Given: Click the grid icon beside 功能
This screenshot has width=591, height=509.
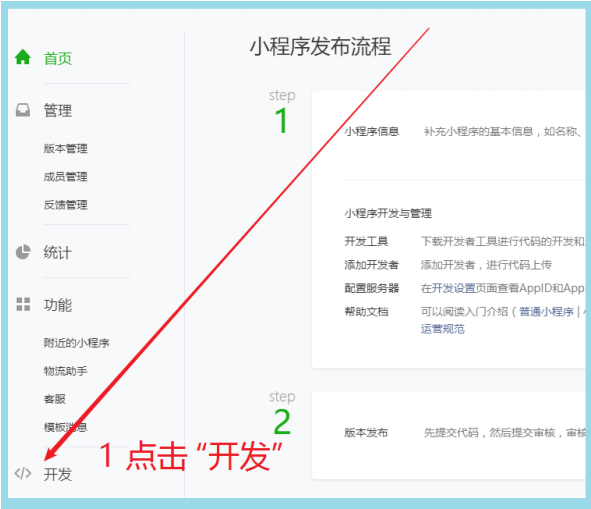Looking at the screenshot, I should point(23,304).
